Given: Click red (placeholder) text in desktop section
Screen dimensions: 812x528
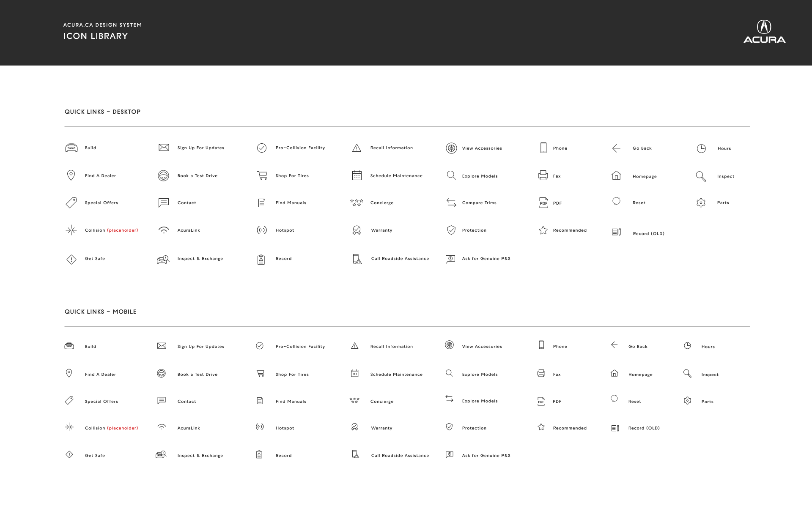Looking at the screenshot, I should [x=123, y=230].
